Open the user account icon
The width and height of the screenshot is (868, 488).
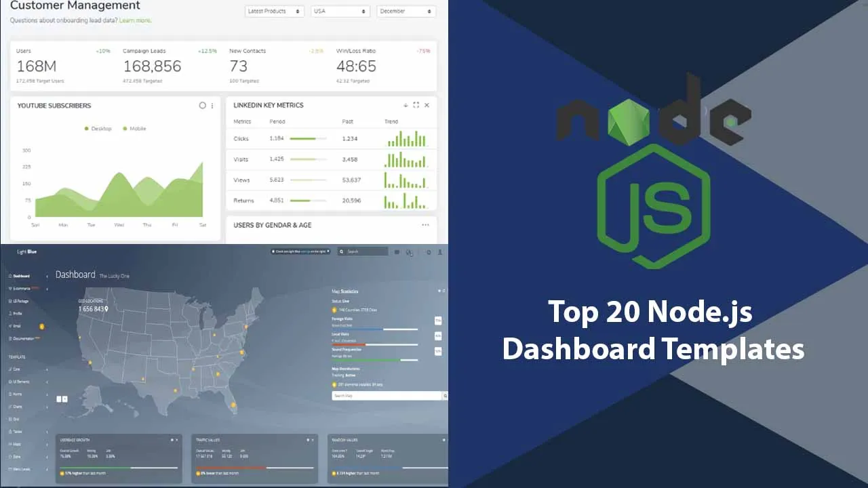click(x=439, y=251)
